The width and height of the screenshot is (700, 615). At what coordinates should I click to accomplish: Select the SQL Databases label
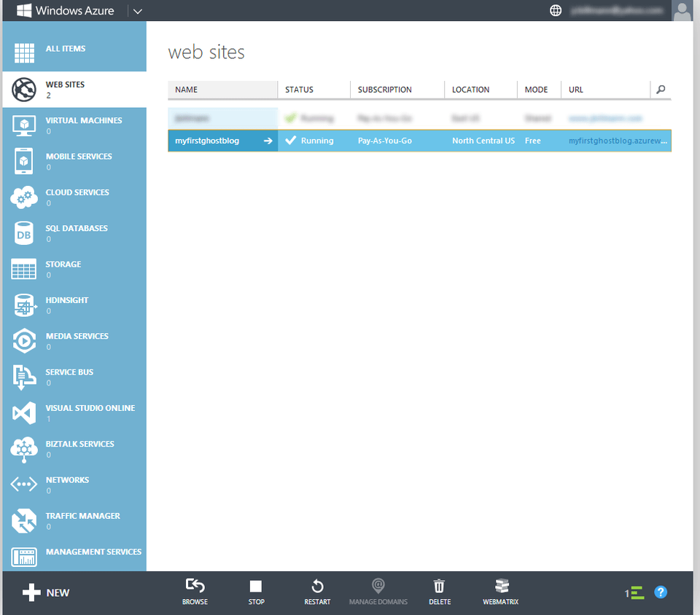coord(77,228)
